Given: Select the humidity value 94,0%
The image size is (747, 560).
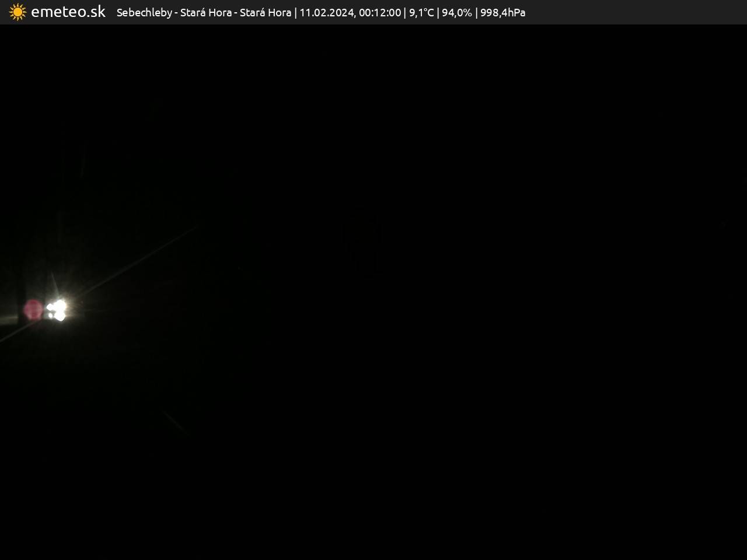Looking at the screenshot, I should 457,13.
